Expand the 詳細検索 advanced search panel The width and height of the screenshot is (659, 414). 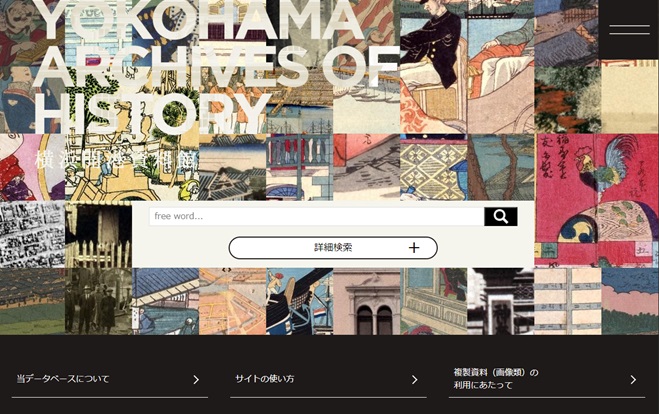(333, 248)
